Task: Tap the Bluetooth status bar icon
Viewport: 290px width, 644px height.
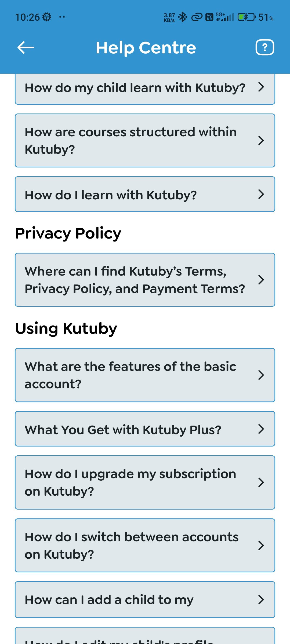Action: click(183, 17)
